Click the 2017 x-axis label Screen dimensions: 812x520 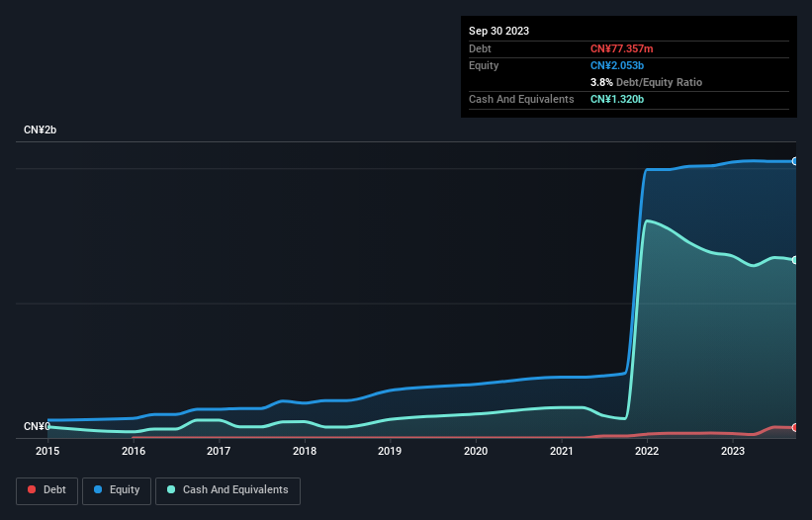coord(219,451)
